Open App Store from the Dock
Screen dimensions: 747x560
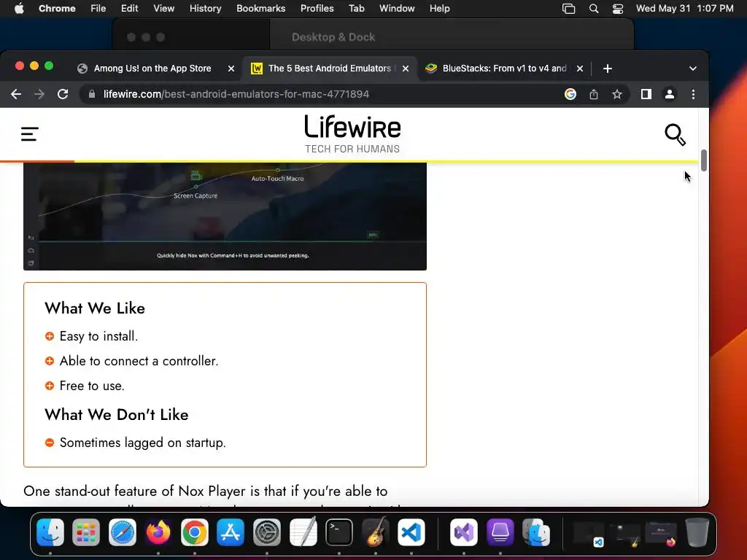coord(231,532)
